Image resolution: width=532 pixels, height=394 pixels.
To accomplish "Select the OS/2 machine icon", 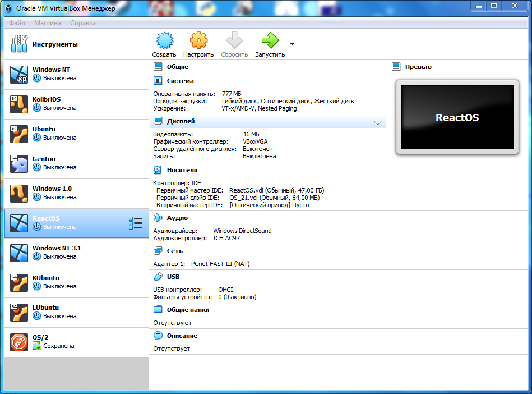I will point(19,342).
